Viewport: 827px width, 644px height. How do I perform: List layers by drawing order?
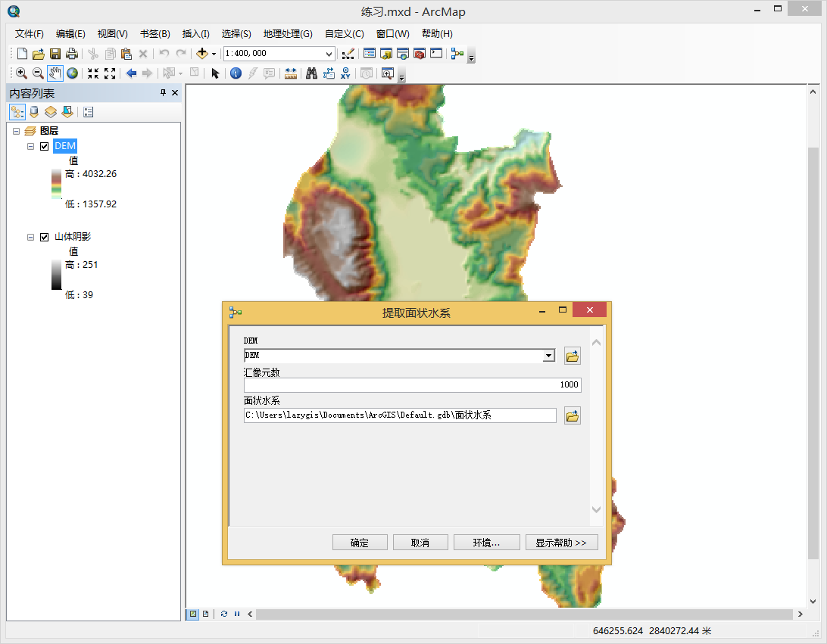click(17, 112)
